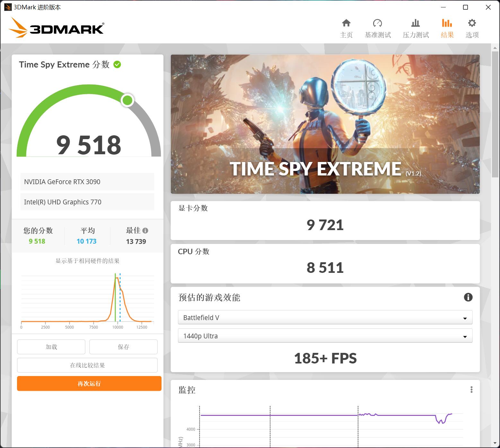Click the 3DMark logo
This screenshot has width=500, height=448.
pyautogui.click(x=57, y=27)
